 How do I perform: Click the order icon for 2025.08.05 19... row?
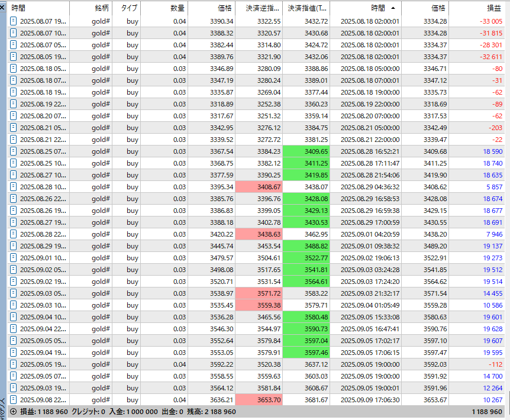click(x=14, y=57)
